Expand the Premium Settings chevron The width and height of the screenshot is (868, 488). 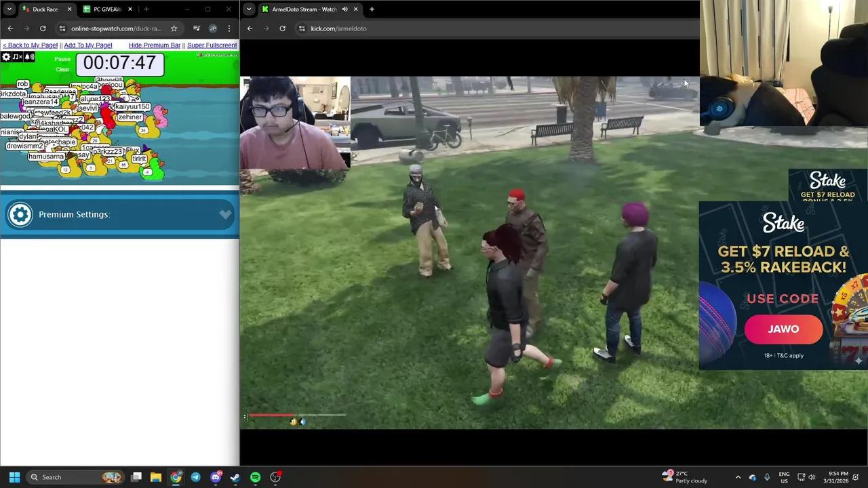(225, 214)
